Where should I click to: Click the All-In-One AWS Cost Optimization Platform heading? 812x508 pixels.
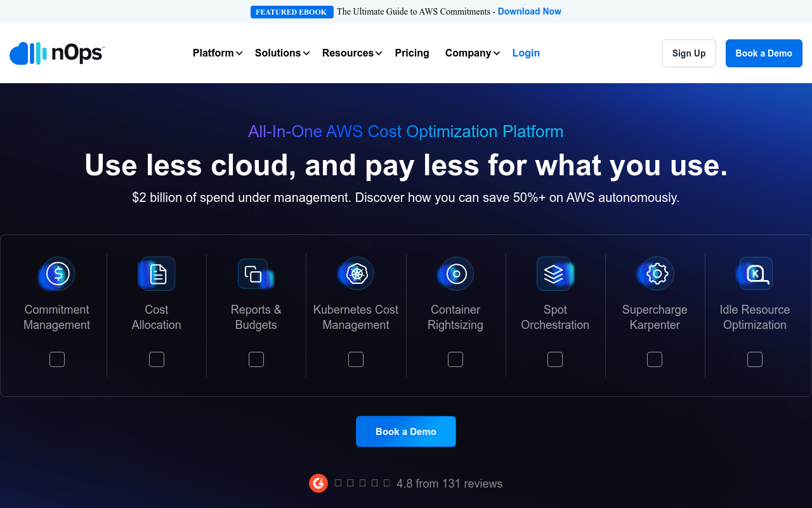[406, 131]
